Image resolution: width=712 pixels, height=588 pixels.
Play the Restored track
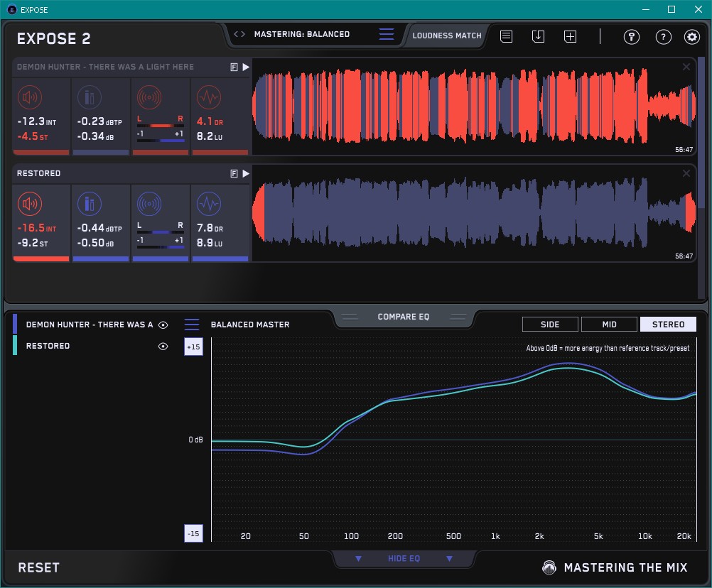point(246,173)
